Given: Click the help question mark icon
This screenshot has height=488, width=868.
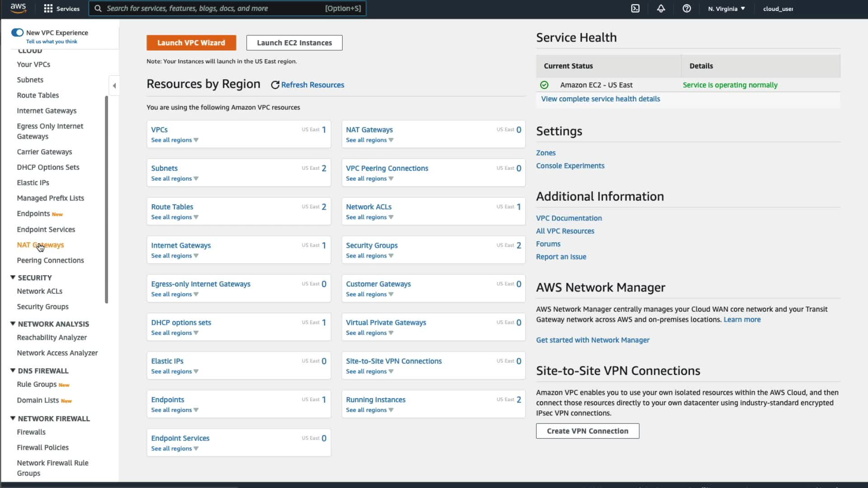Looking at the screenshot, I should [686, 9].
